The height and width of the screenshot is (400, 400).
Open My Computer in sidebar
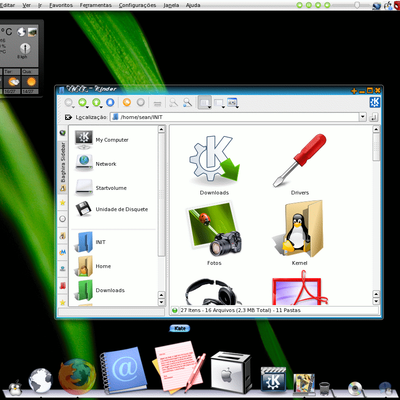point(102,140)
